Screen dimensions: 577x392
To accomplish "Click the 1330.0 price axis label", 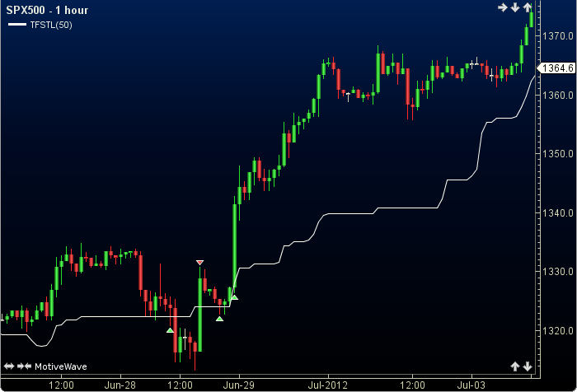I will tap(558, 272).
